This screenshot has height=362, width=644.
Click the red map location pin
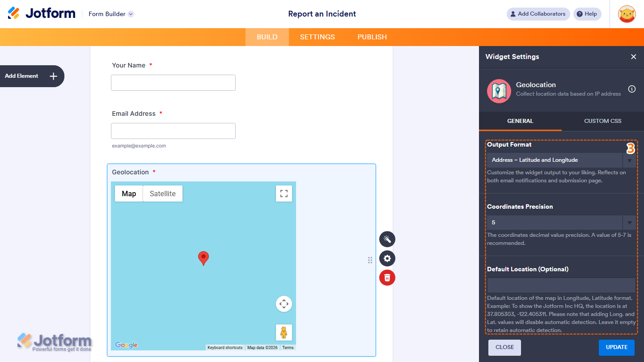pos(203,258)
